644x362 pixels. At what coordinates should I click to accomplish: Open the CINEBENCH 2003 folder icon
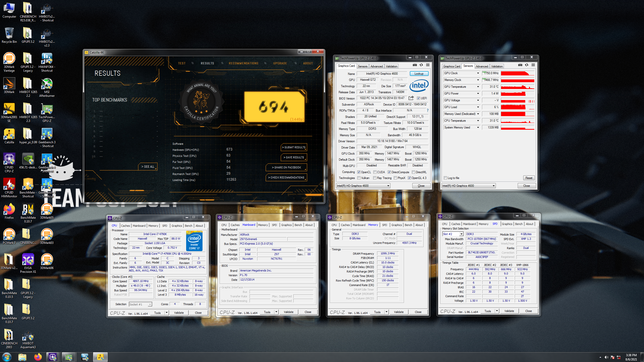(x=9, y=339)
